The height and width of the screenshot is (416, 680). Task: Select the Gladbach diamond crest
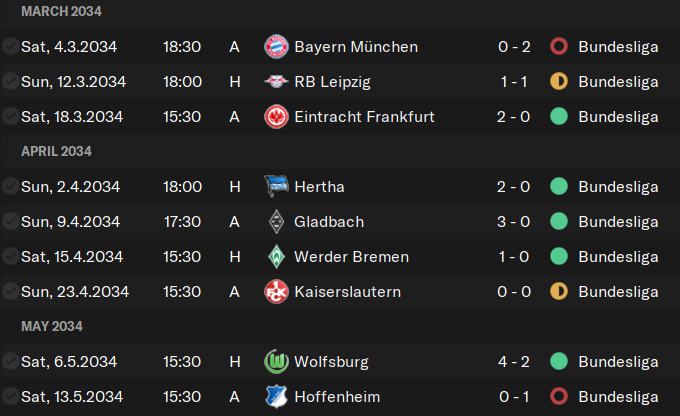(276, 222)
